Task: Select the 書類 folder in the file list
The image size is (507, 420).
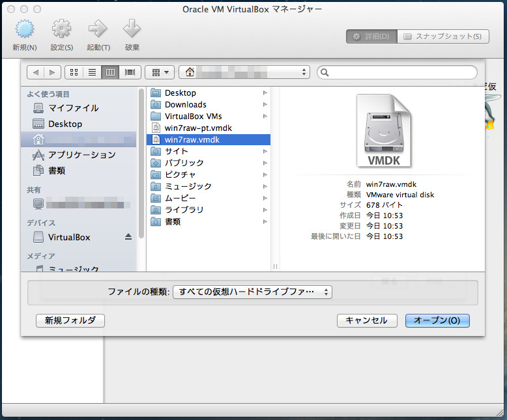Action: (x=209, y=221)
